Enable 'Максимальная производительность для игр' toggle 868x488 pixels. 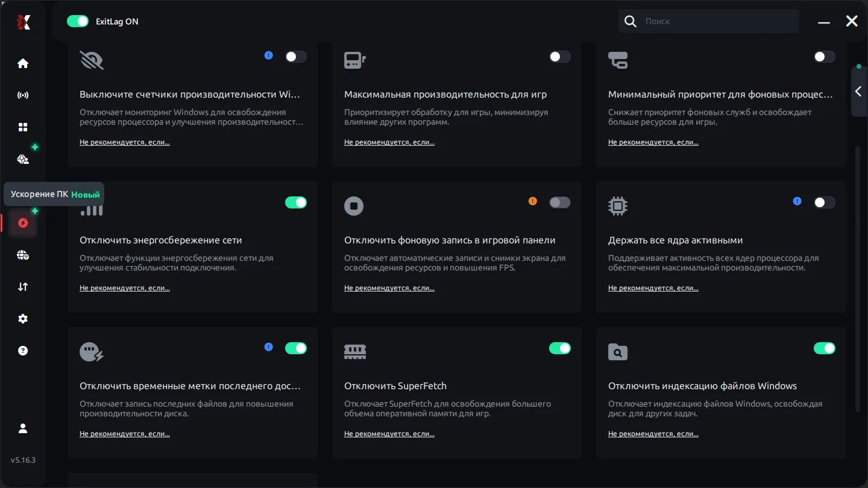click(x=560, y=57)
